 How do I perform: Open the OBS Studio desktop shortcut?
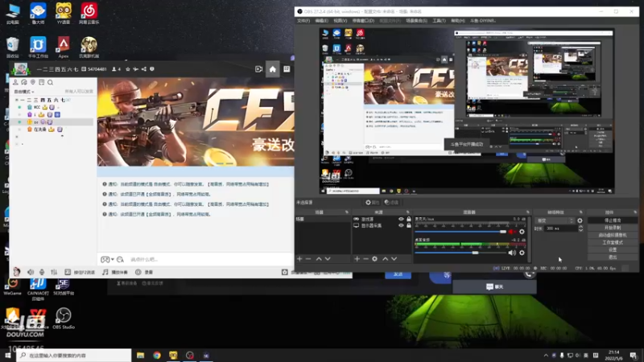pos(64,319)
